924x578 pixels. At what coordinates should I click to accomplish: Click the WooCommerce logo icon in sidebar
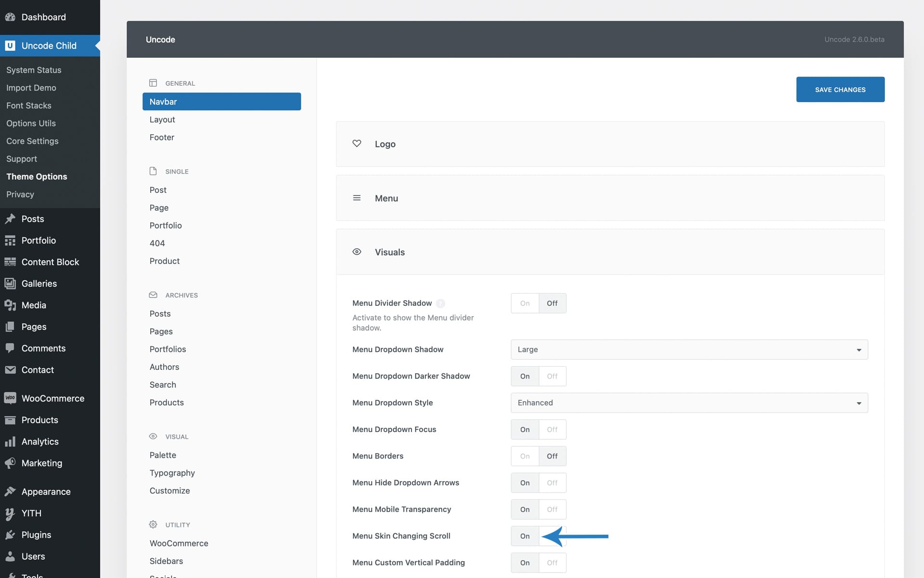coord(10,398)
